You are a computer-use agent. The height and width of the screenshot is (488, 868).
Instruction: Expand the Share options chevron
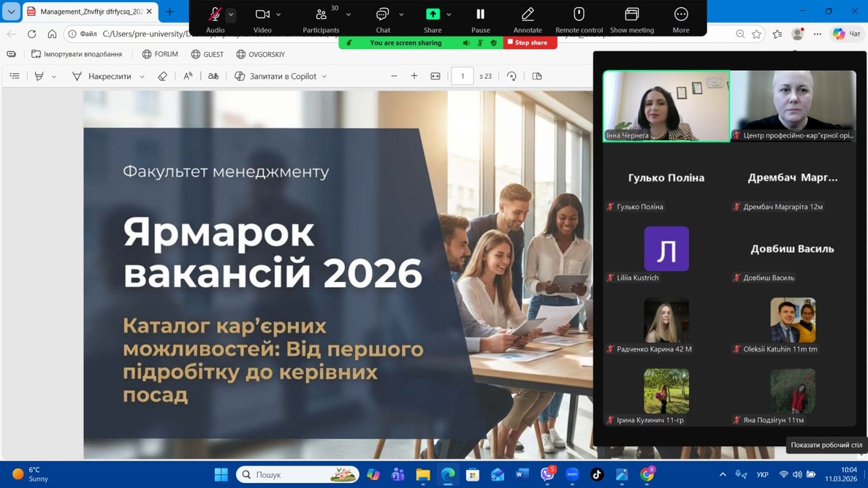click(449, 14)
